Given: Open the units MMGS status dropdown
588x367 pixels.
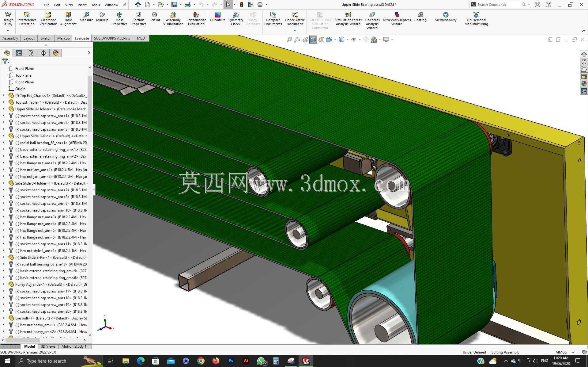Looking at the screenshot, I should pyautogui.click(x=573, y=352).
